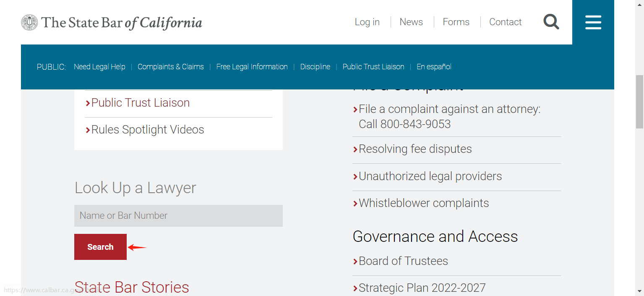Open Strategic Plan 2022-2027 link
The image size is (644, 296).
(422, 288)
